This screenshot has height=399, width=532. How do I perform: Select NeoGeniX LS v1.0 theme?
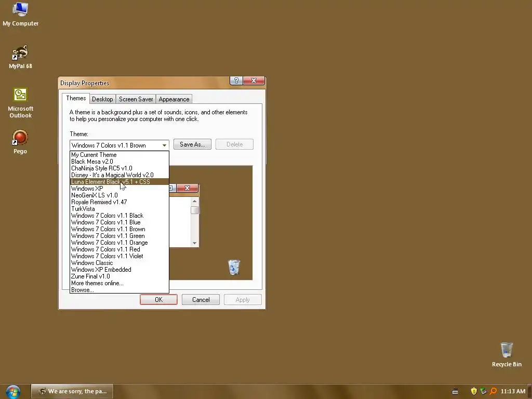pyautogui.click(x=119, y=195)
